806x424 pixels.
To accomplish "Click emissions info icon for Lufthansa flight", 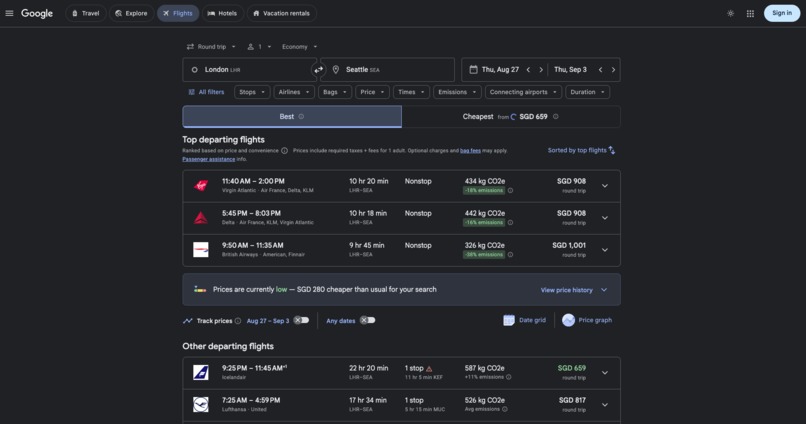I will [x=505, y=409].
